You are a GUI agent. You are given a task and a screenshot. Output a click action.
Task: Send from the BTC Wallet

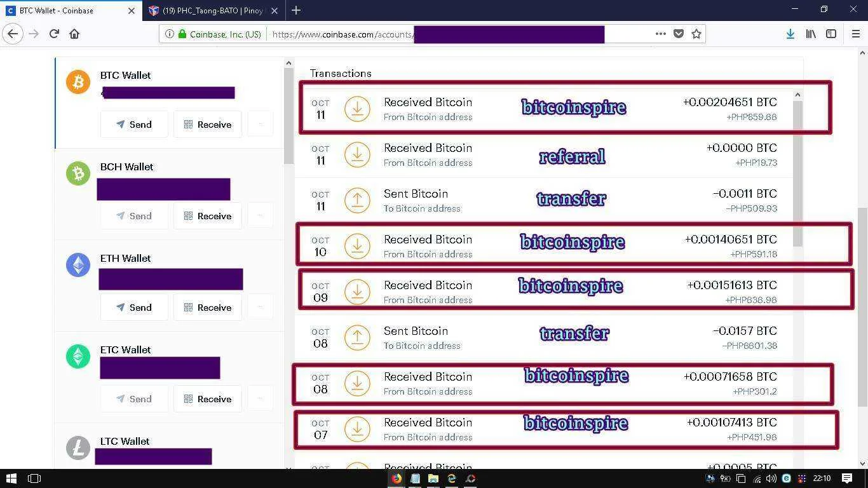(x=134, y=125)
